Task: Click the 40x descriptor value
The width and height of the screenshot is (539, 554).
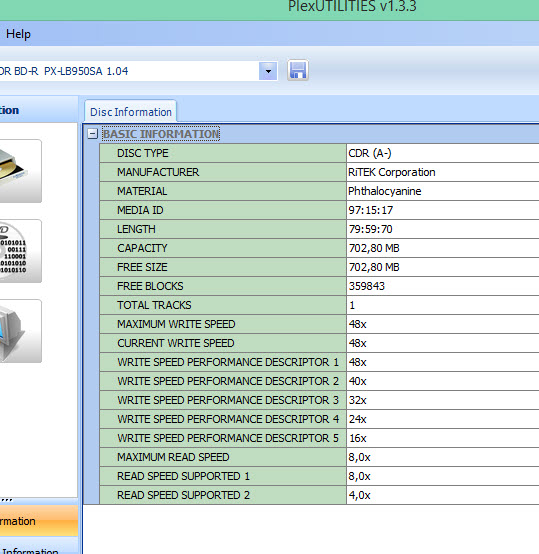Action: coord(357,381)
